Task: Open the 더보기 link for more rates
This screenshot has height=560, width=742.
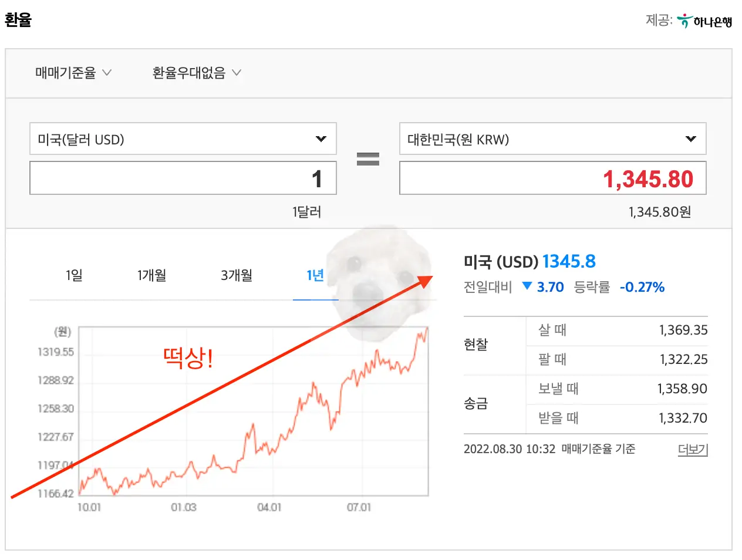Action: [693, 449]
